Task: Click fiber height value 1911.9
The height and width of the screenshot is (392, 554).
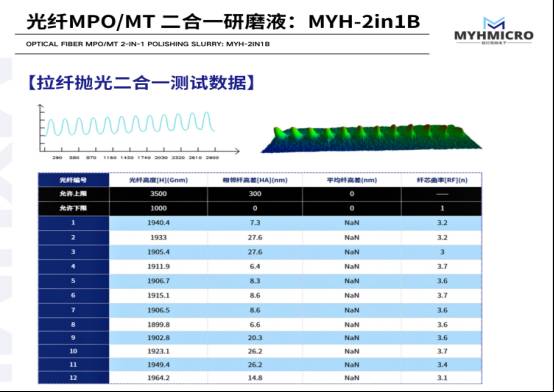Action: click(x=158, y=266)
